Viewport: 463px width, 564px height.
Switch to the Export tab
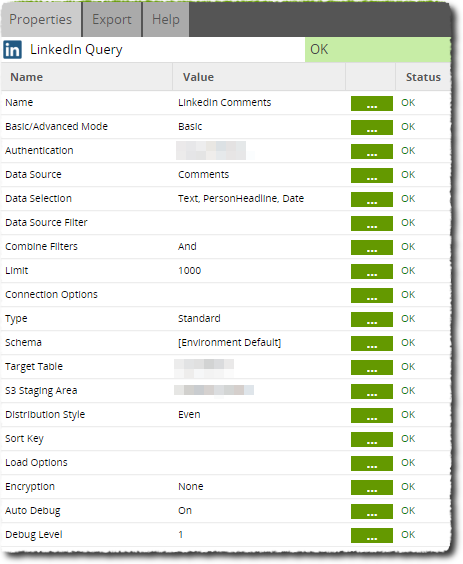click(x=112, y=19)
